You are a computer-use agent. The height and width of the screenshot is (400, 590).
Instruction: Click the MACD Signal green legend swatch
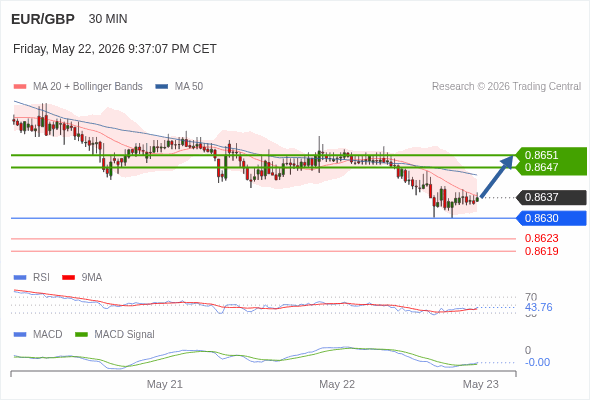81,335
